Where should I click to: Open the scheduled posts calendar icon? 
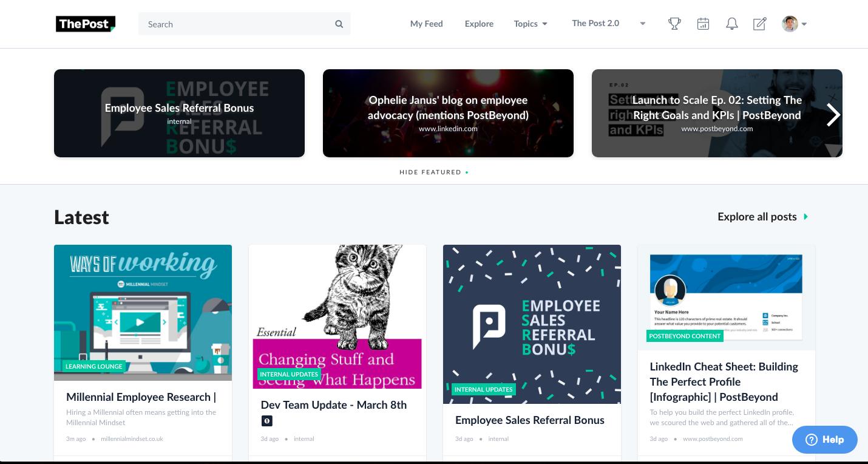[703, 24]
